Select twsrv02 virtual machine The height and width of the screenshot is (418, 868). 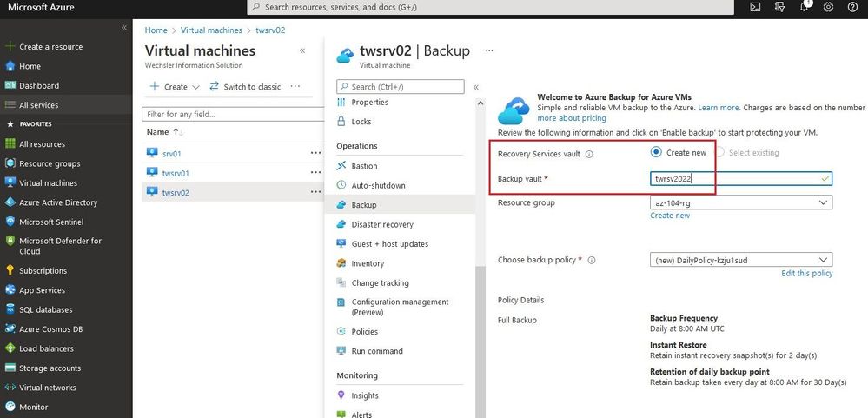[x=176, y=193]
